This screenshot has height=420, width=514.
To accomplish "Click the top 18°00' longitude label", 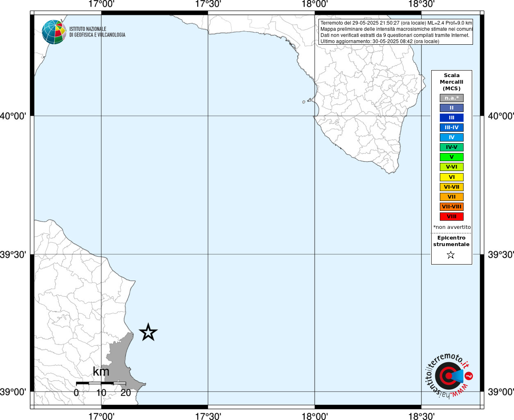I will pos(315,4).
